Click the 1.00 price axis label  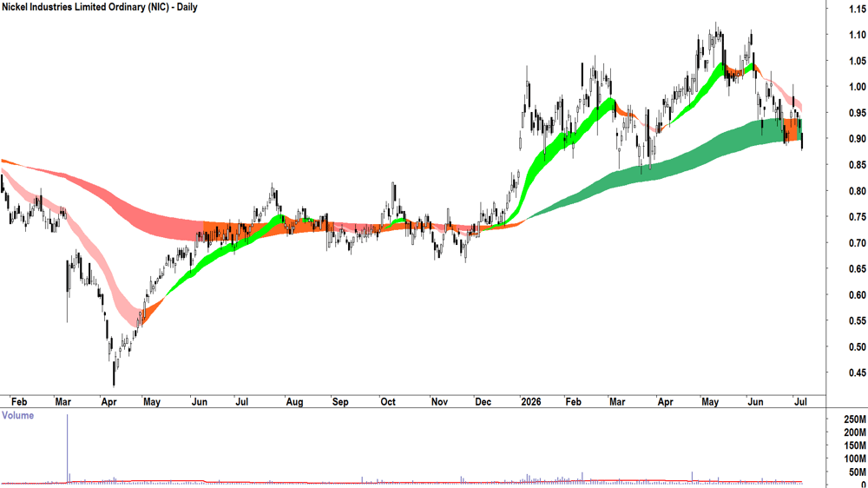click(858, 87)
